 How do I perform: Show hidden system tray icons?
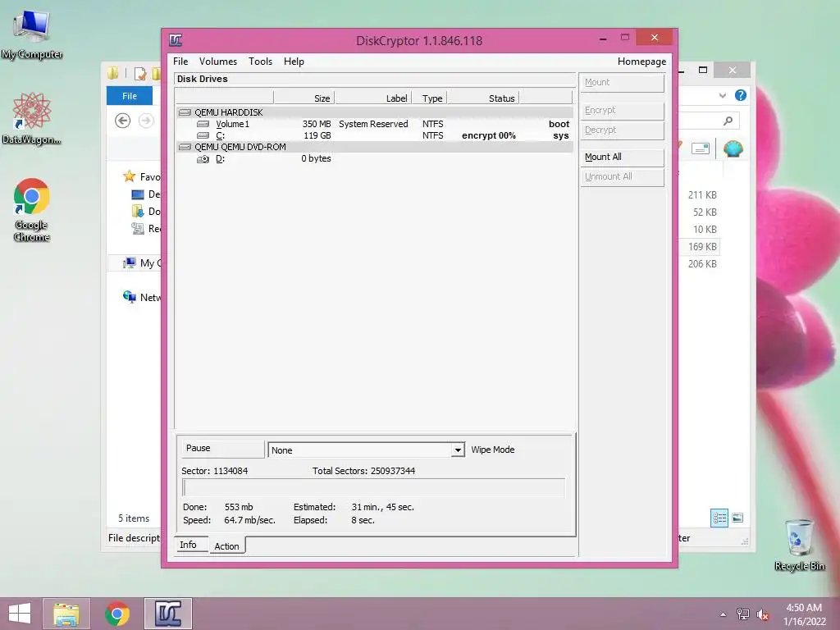click(724, 614)
